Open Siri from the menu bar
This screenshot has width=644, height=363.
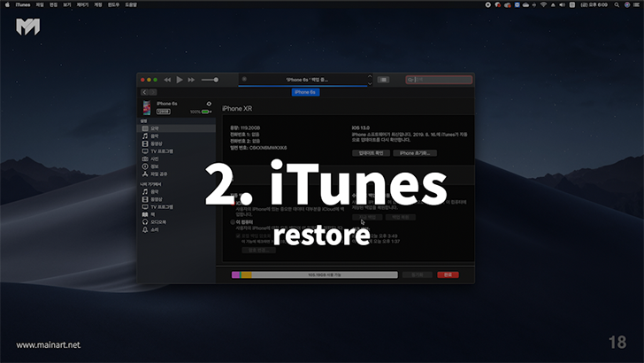pos(627,5)
